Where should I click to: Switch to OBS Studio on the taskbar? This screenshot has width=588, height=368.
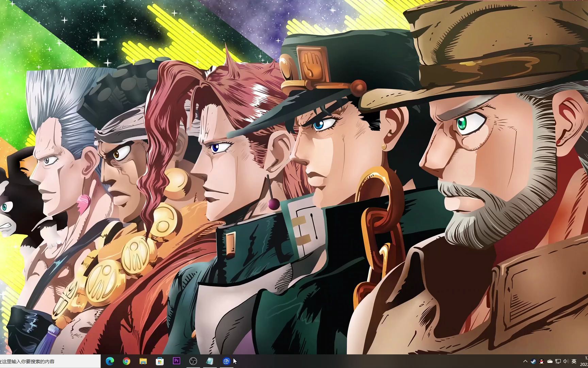(193, 361)
